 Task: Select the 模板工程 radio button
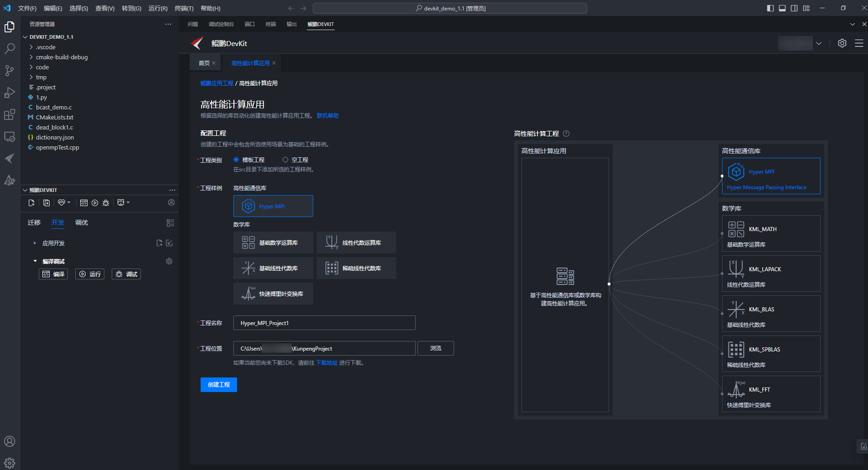(236, 160)
